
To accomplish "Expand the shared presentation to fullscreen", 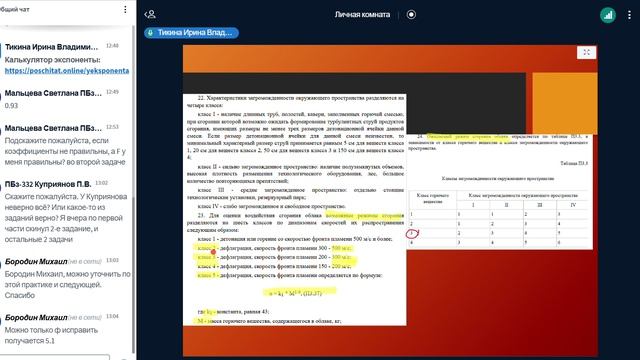I will click(x=587, y=52).
